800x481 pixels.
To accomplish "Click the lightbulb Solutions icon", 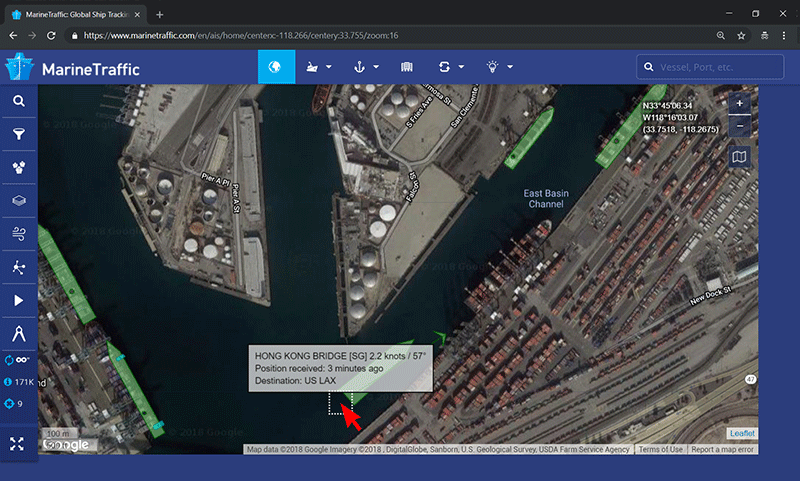I will tap(492, 67).
